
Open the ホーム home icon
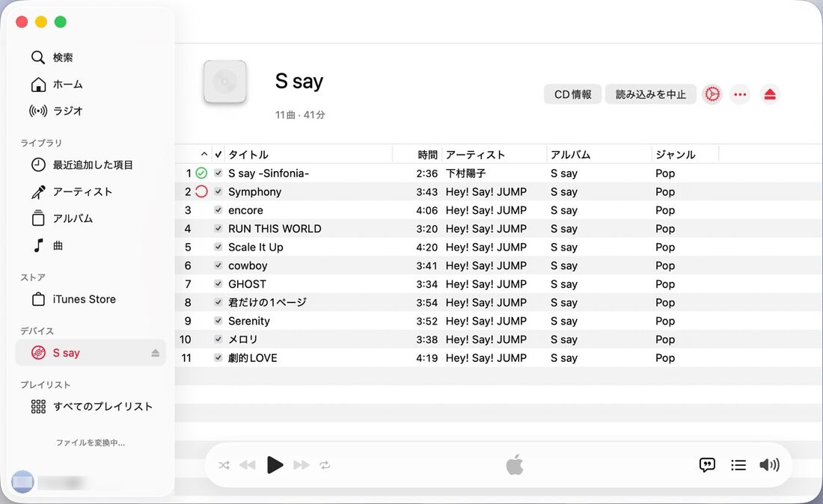[x=38, y=84]
